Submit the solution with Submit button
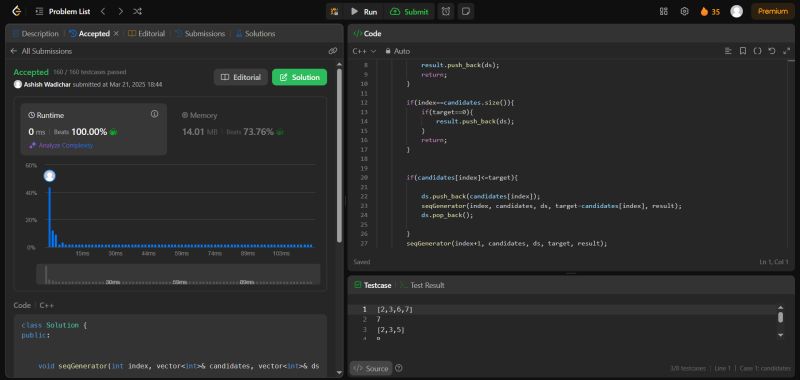Viewport: 800px width, 380px height. (409, 12)
